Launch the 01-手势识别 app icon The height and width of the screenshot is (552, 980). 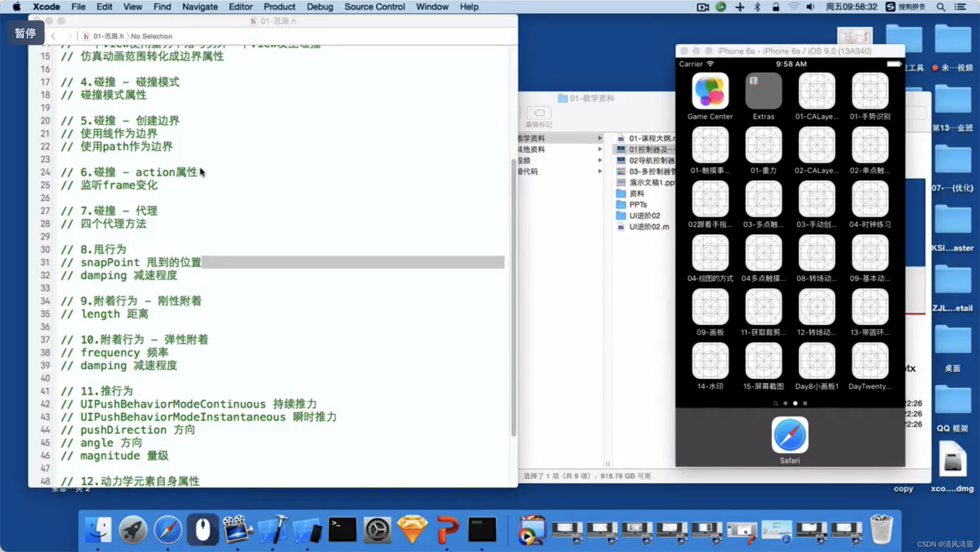tap(870, 91)
